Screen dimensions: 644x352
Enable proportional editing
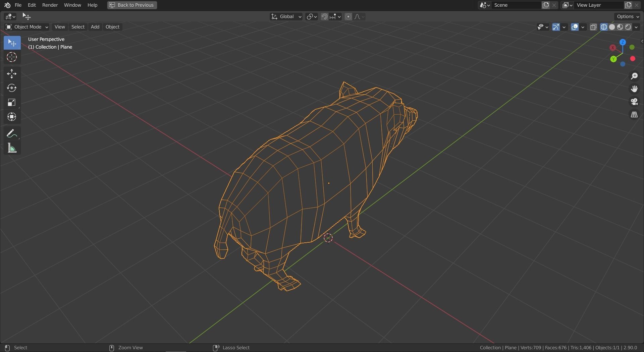click(x=348, y=17)
